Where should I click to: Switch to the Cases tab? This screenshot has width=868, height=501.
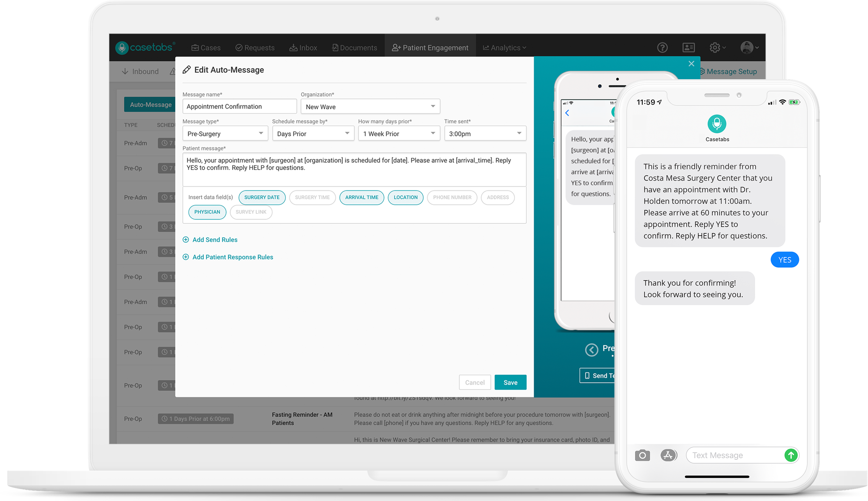coord(206,48)
